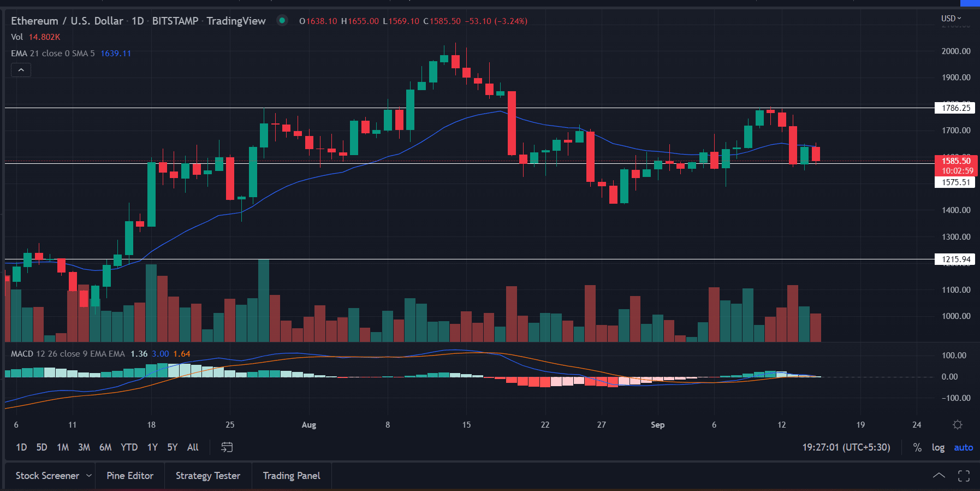This screenshot has width=980, height=491.
Task: Click the MACD histogram value 1.36
Action: (139, 354)
